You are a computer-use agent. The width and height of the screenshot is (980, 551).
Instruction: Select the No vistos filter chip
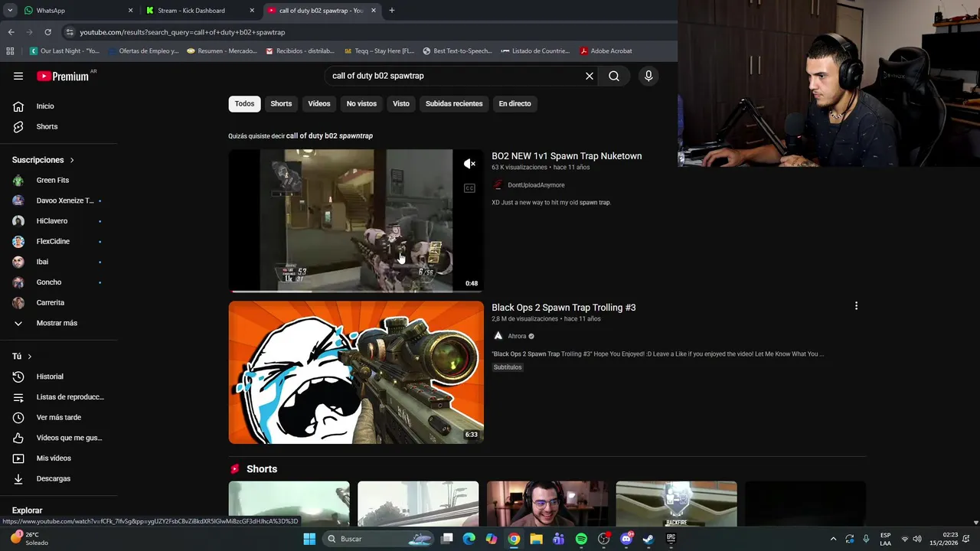coord(361,104)
